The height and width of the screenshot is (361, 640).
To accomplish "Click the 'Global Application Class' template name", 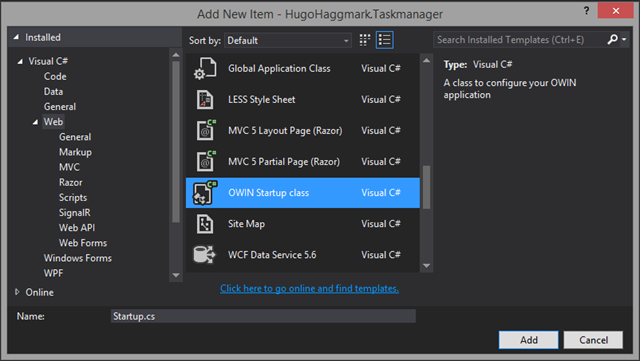I will pyautogui.click(x=279, y=68).
